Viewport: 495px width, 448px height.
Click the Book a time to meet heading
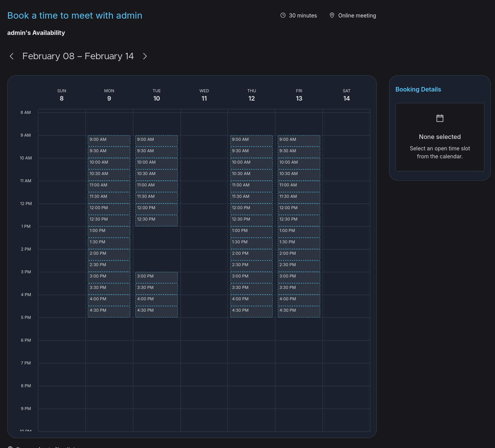coord(75,16)
